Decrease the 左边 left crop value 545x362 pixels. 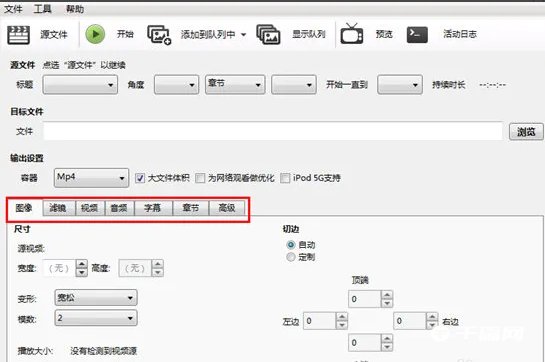tap(342, 325)
